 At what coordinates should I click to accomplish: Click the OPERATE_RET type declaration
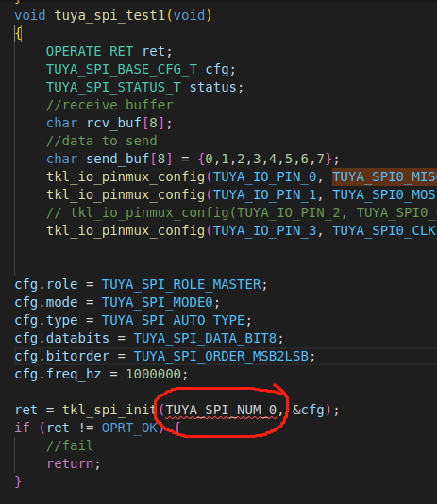90,51
